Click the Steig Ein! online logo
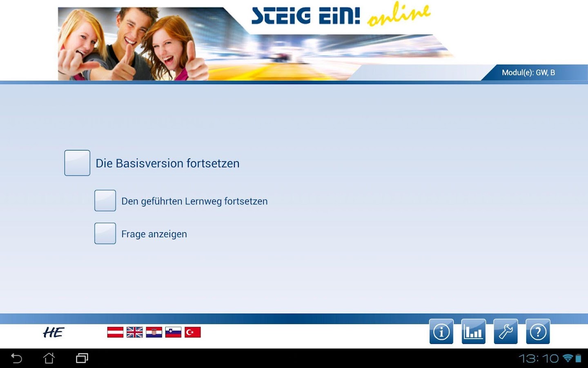The width and height of the screenshot is (588, 368). point(341,15)
